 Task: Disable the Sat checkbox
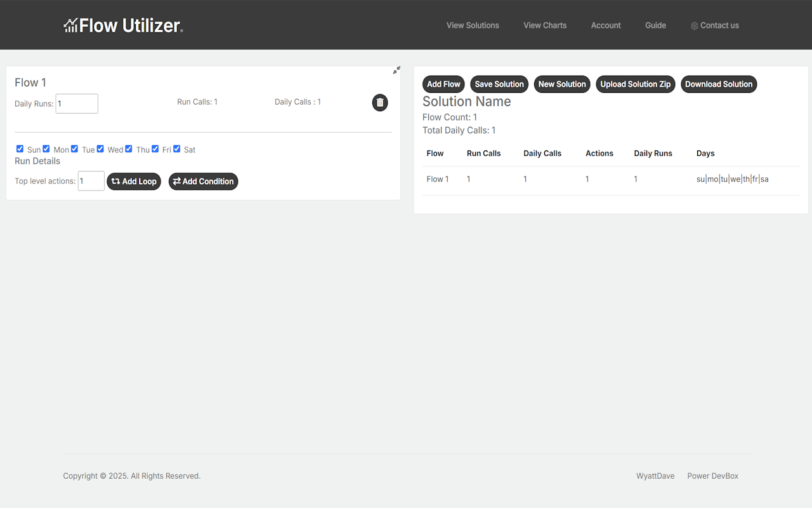point(177,149)
